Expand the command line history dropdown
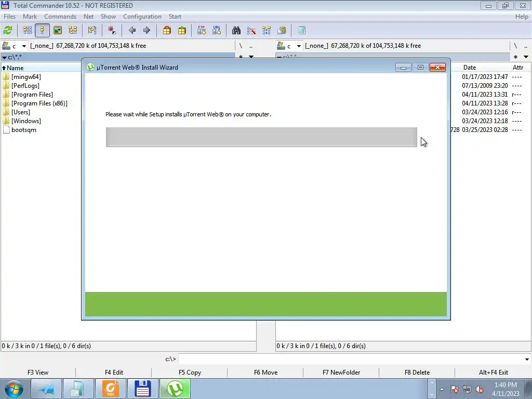The image size is (532, 399). (527, 359)
